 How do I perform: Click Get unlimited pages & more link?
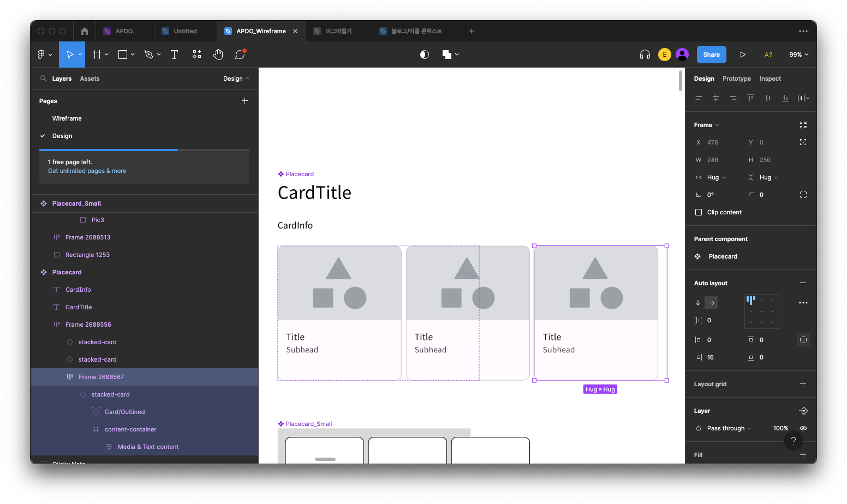(x=87, y=171)
